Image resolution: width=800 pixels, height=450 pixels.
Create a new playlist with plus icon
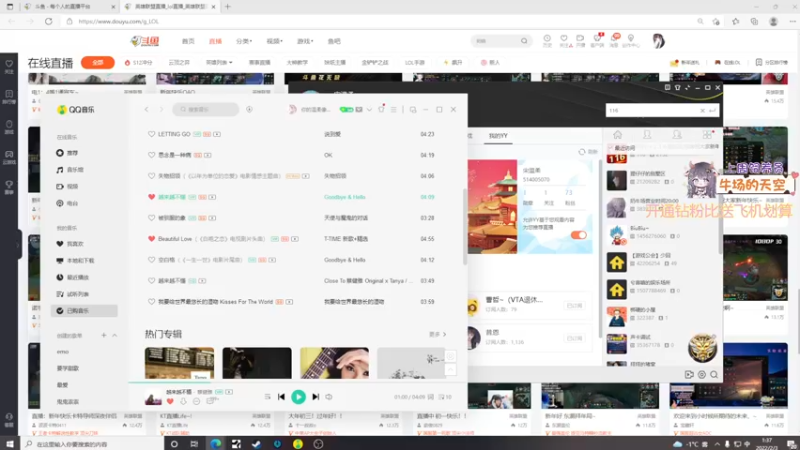click(x=104, y=335)
